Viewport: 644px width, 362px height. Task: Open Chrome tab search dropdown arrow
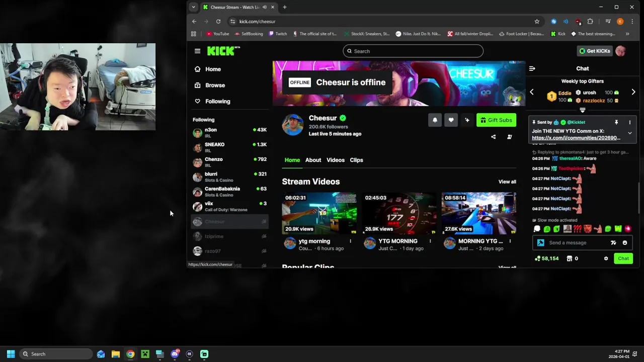pyautogui.click(x=193, y=7)
